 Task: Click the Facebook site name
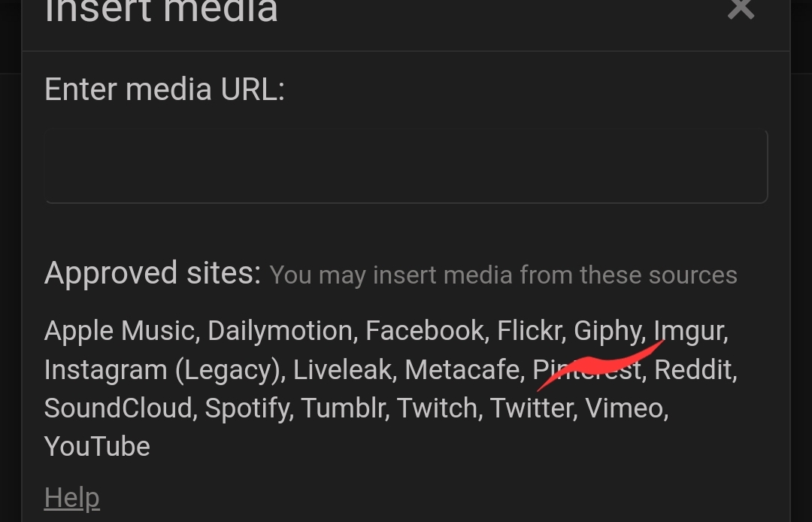click(x=426, y=331)
